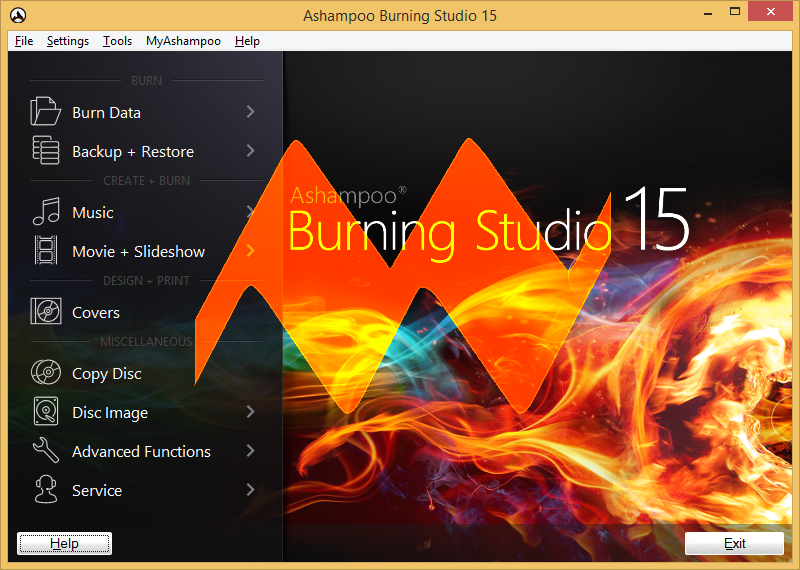800x570 pixels.
Task: Click the Music note icon
Action: pyautogui.click(x=46, y=211)
